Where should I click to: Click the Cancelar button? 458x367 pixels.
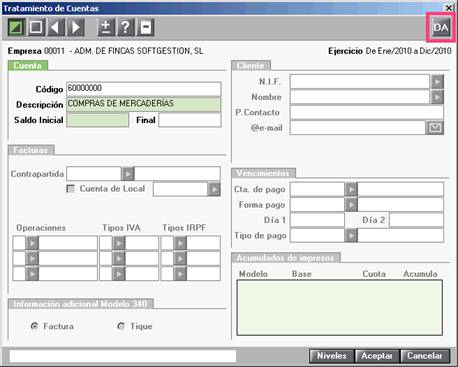click(425, 356)
